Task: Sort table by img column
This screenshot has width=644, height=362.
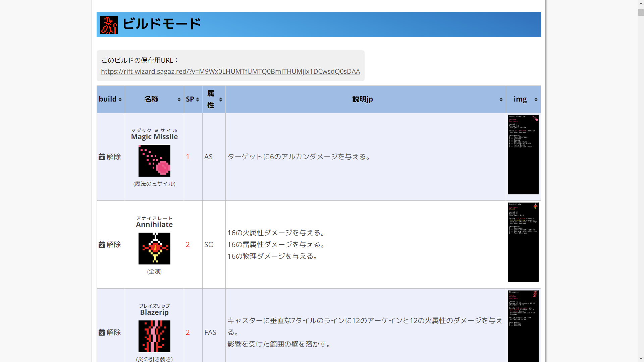Action: click(x=523, y=99)
